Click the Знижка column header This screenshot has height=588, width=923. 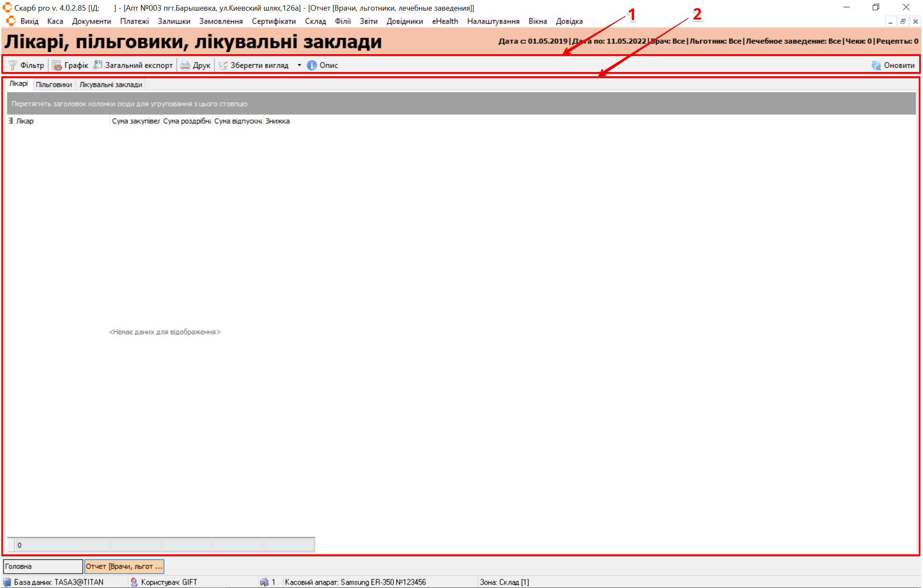point(277,121)
